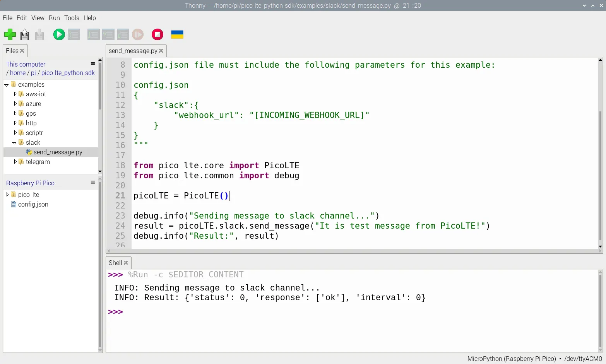Open pico-lte_python-sdk breadcrumb link

point(68,73)
